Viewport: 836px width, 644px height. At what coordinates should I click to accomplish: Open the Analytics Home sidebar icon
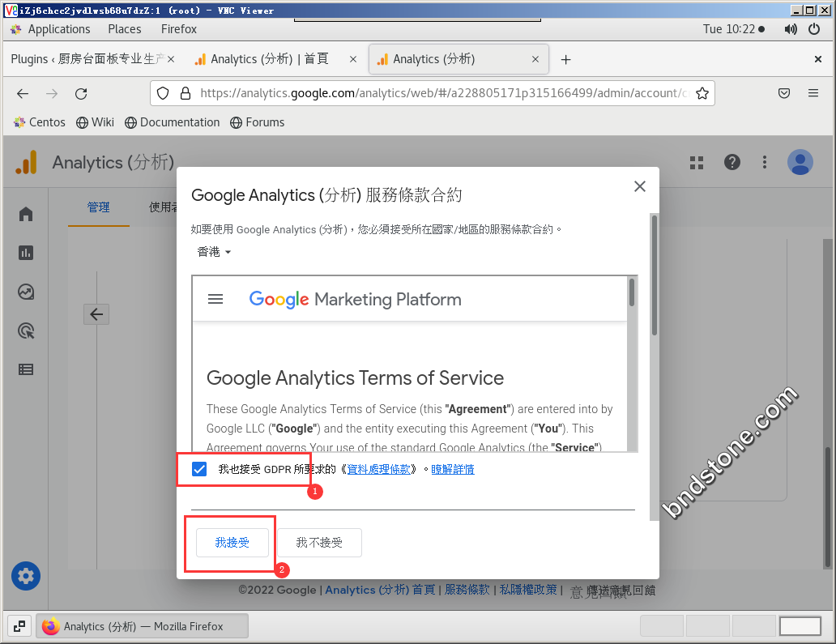point(26,214)
